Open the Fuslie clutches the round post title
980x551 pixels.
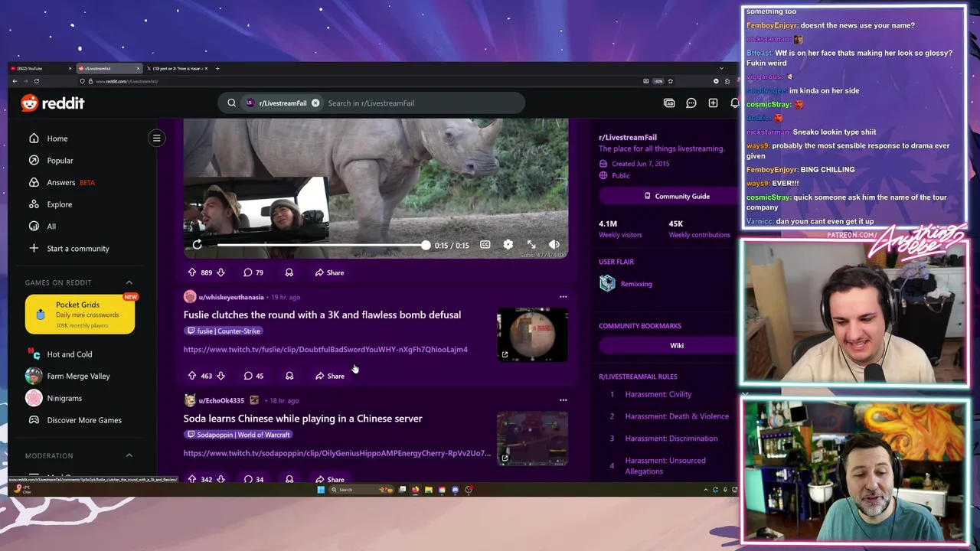click(x=322, y=315)
